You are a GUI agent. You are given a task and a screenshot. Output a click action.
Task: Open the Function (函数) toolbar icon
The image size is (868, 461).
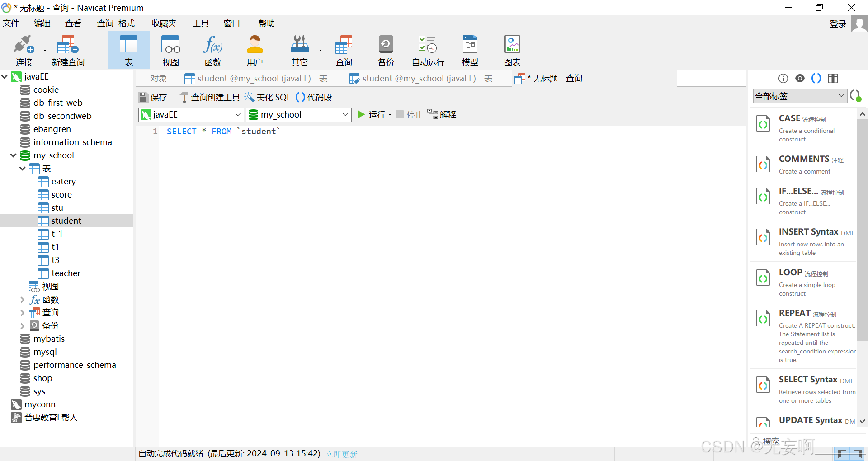click(213, 50)
